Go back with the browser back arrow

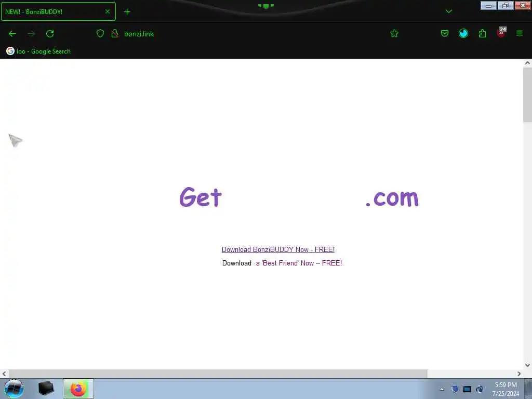(12, 34)
